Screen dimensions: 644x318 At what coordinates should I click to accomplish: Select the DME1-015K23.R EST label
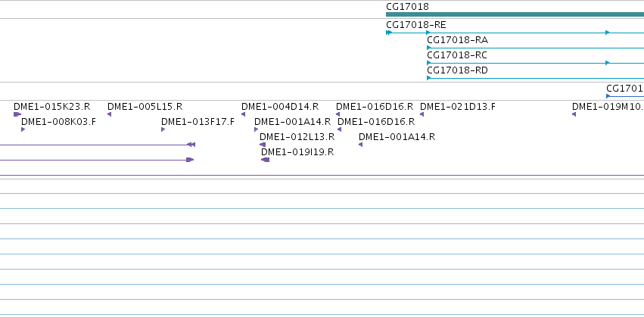tap(51, 107)
